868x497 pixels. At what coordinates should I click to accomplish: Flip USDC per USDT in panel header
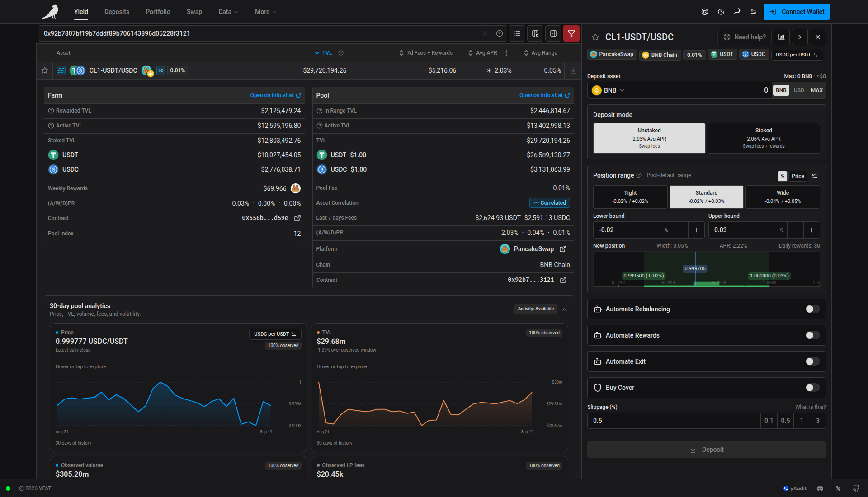[x=797, y=55]
